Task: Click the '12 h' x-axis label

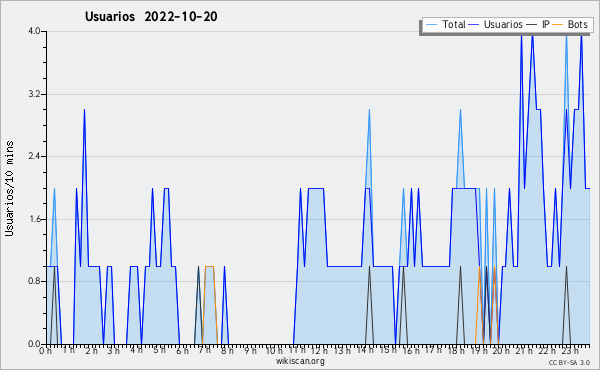Action: [x=319, y=351]
